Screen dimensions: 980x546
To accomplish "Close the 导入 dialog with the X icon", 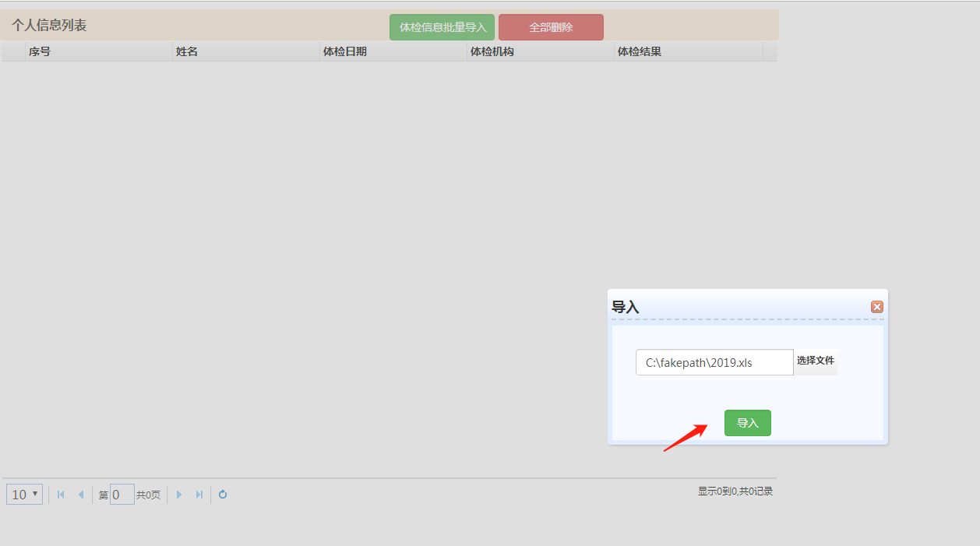I will coord(876,307).
